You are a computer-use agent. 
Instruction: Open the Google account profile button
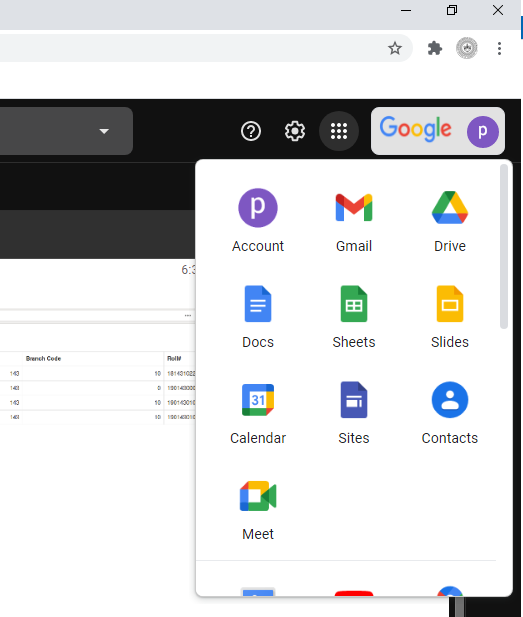(x=438, y=131)
